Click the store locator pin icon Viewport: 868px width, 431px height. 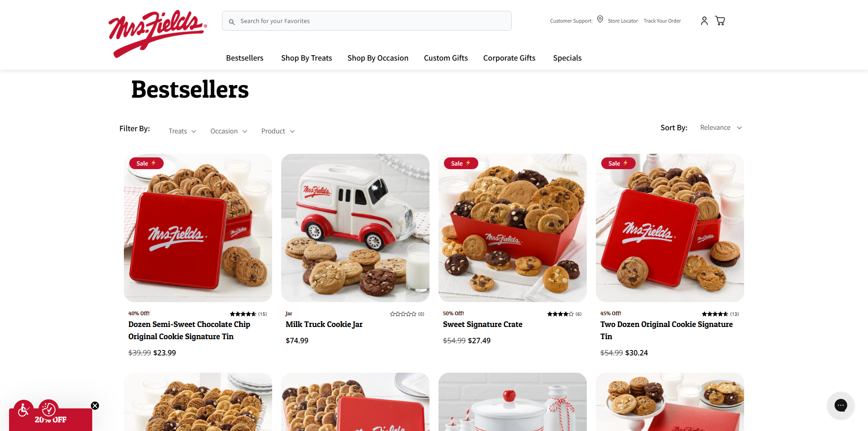[x=600, y=19]
